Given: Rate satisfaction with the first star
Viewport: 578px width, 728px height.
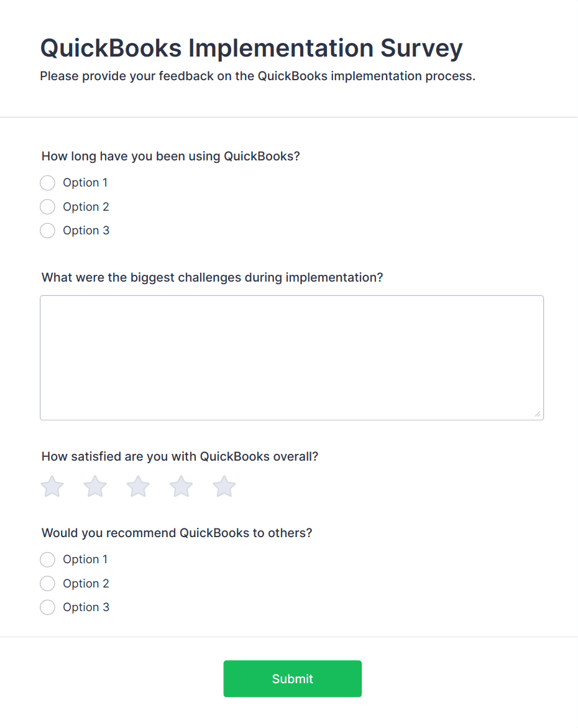Looking at the screenshot, I should point(52,486).
